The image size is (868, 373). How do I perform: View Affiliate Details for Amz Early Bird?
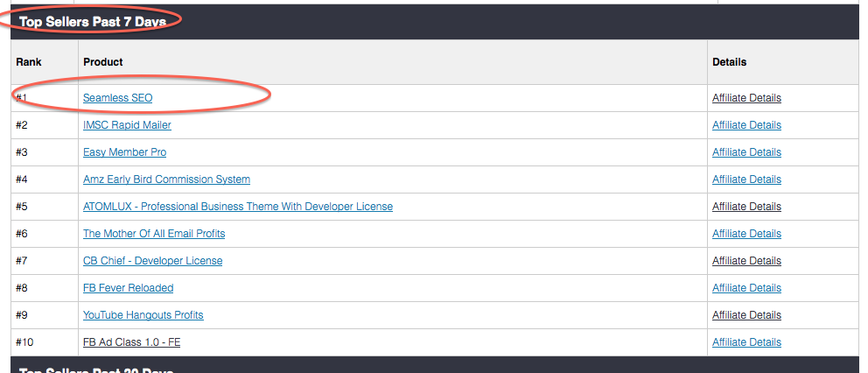pos(746,179)
